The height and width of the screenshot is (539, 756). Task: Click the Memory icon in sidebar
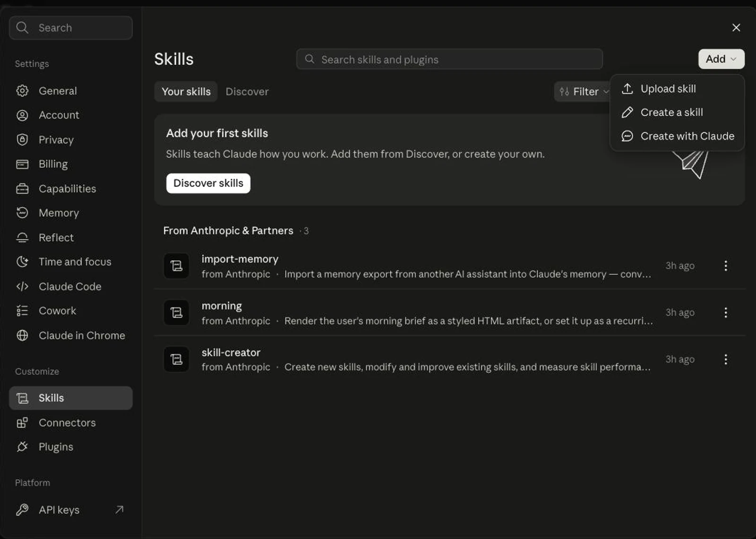coord(22,213)
